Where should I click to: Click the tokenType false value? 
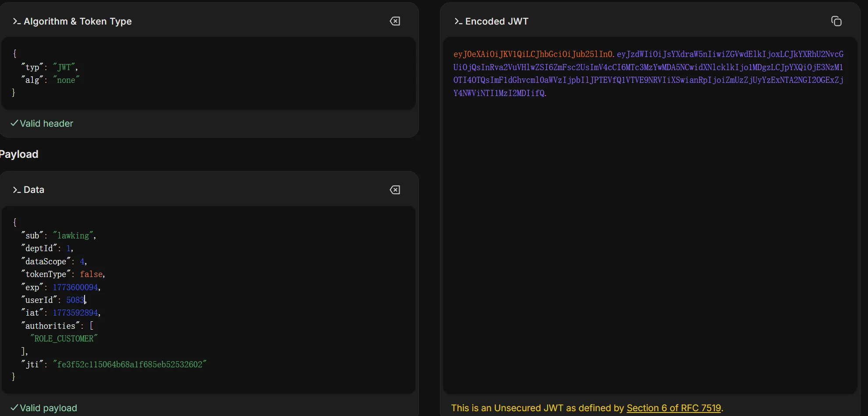coord(91,274)
